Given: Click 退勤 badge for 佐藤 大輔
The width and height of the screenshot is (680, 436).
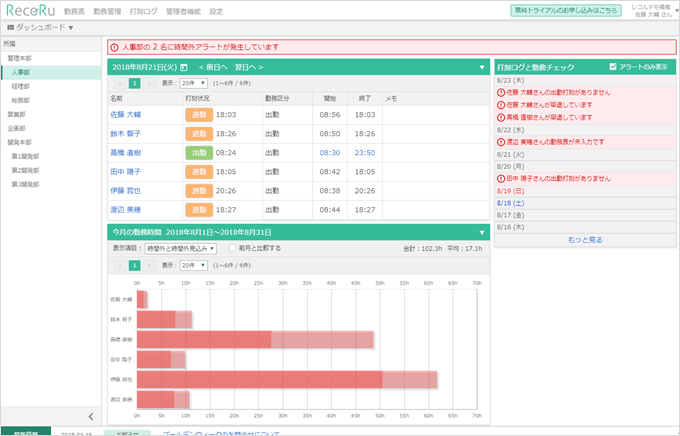Looking at the screenshot, I should coord(199,115).
